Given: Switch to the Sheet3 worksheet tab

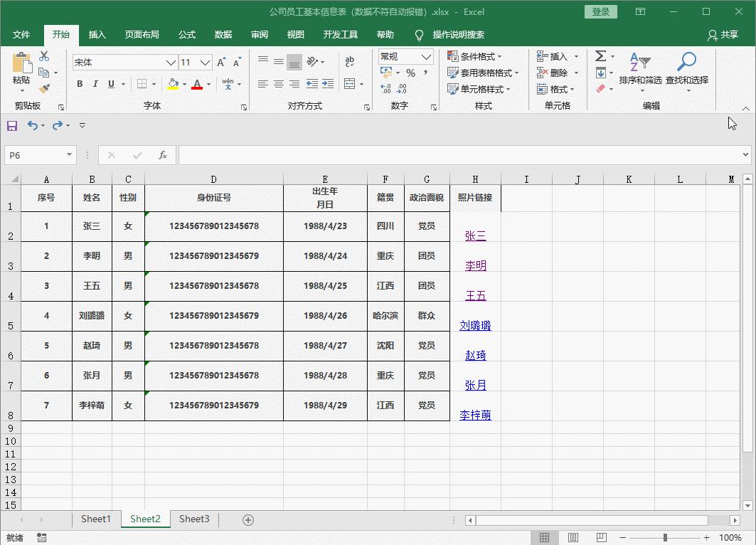Looking at the screenshot, I should tap(193, 519).
